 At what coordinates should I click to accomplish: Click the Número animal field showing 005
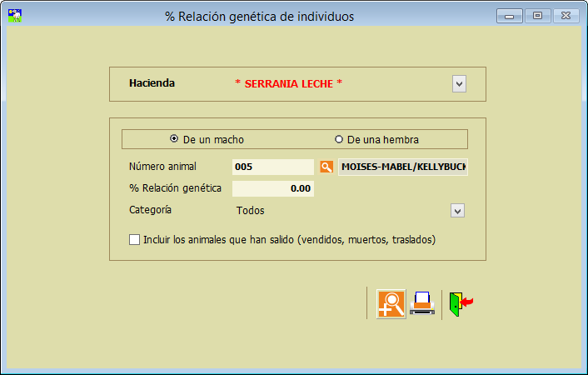(273, 167)
